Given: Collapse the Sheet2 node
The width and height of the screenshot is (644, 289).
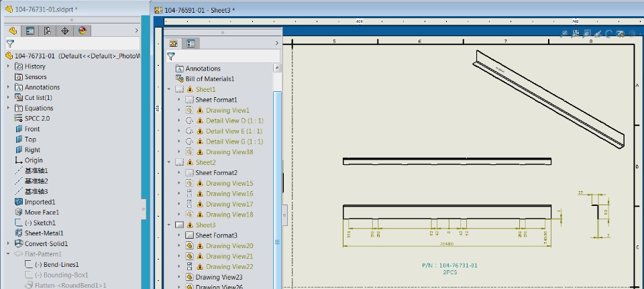Looking at the screenshot, I should coord(169,162).
